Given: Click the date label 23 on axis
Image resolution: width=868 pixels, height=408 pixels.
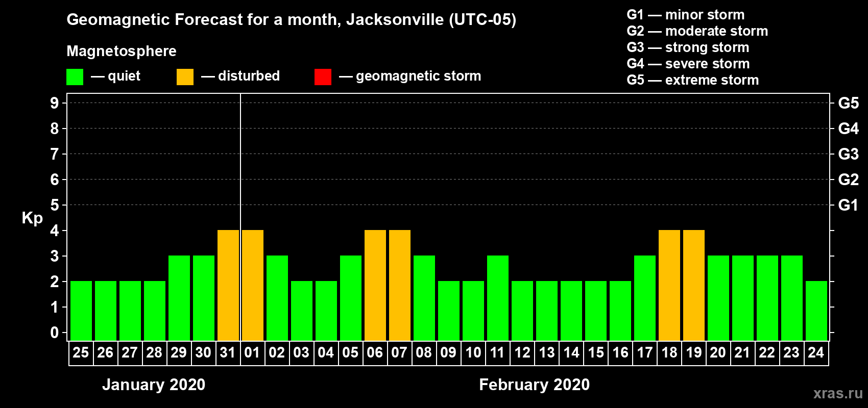Looking at the screenshot, I should tap(791, 352).
